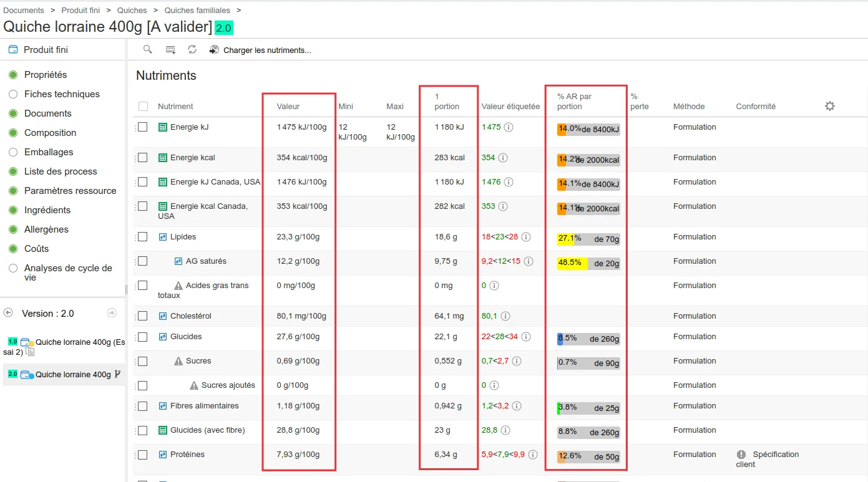The width and height of the screenshot is (868, 482).
Task: Click the add-row icon in the toolbar
Action: point(170,50)
